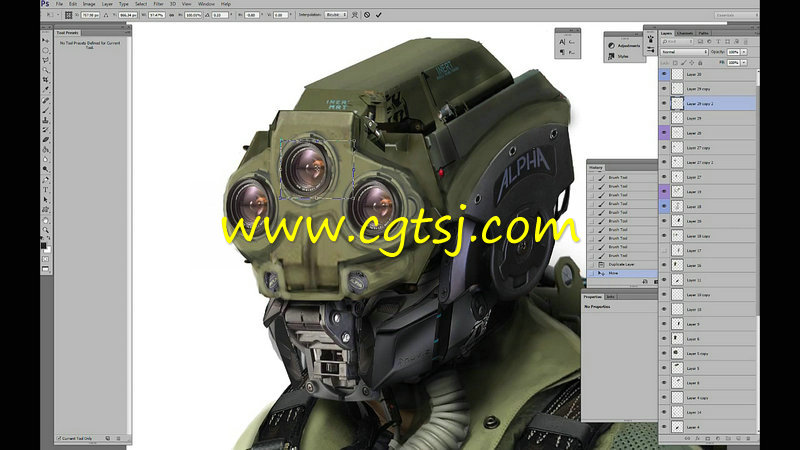
Task: Switch to the Info tab
Action: (x=611, y=296)
